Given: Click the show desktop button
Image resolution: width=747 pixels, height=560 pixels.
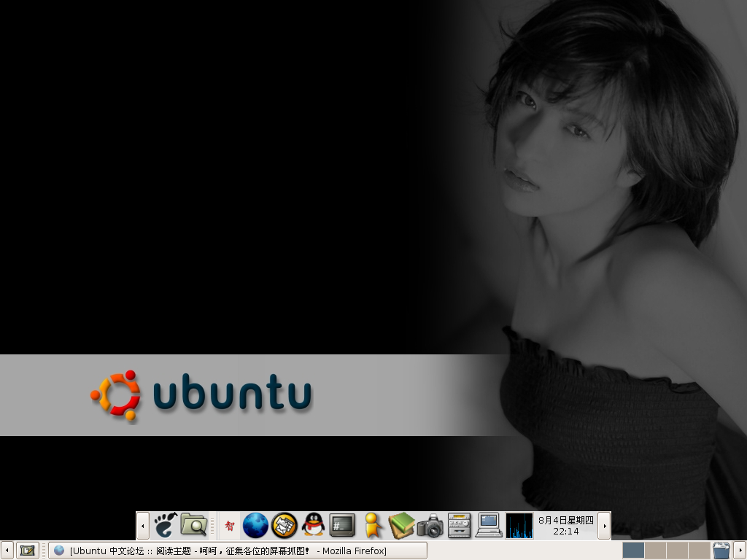Looking at the screenshot, I should [28, 551].
